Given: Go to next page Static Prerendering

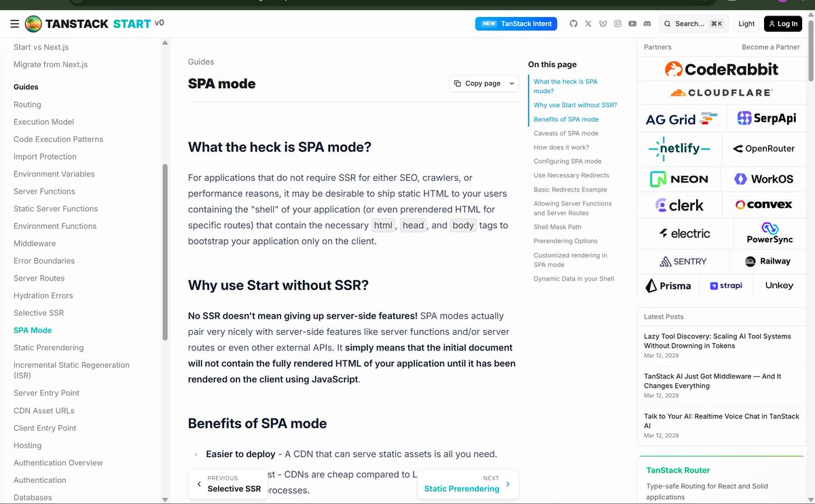Looking at the screenshot, I should point(468,484).
